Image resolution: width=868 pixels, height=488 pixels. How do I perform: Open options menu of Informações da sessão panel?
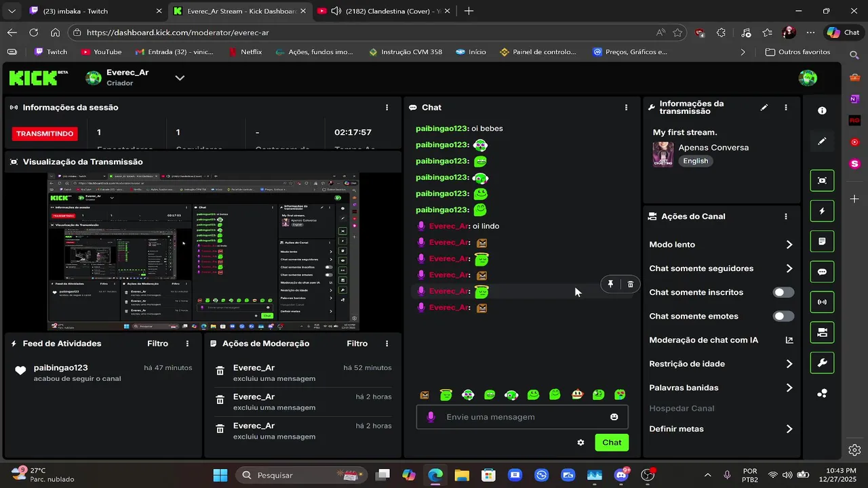[x=387, y=107]
